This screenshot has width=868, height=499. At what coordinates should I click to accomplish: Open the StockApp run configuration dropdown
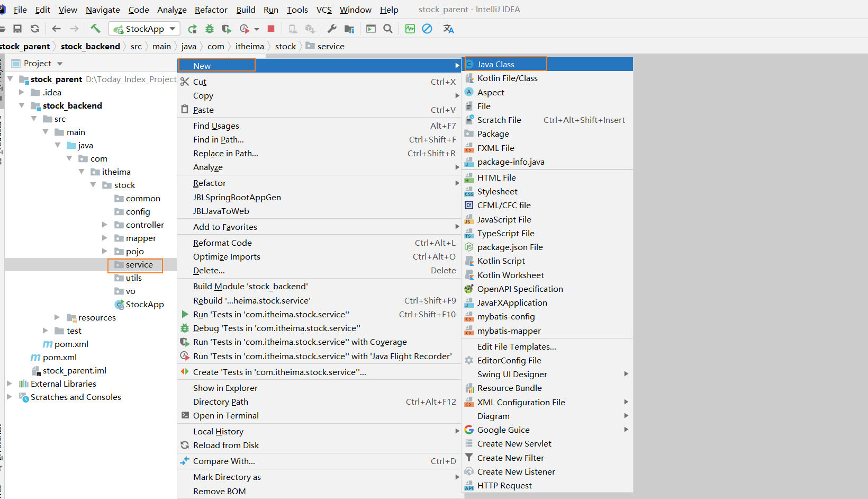(x=144, y=29)
